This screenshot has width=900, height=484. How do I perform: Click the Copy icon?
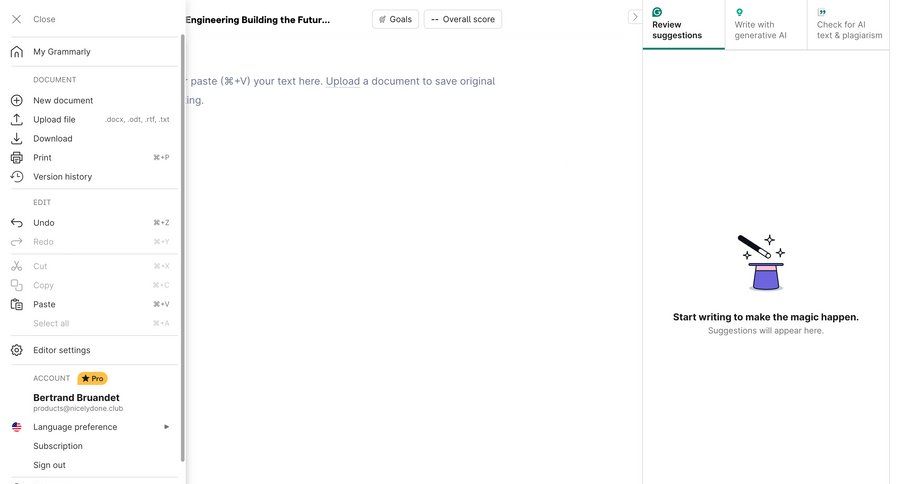17,285
